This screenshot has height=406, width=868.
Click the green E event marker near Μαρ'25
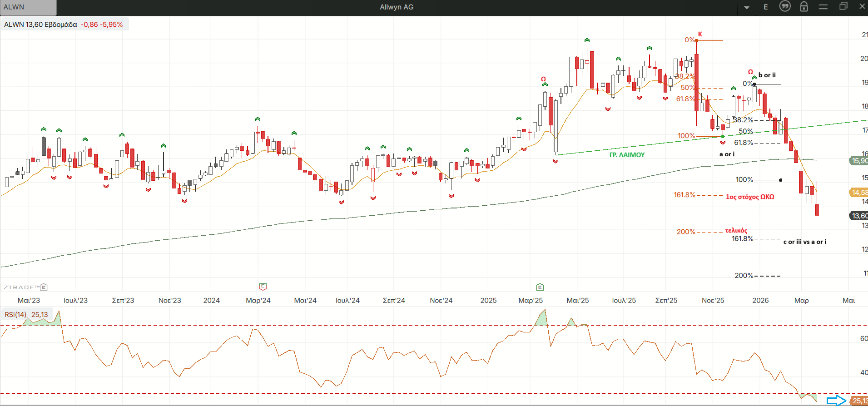click(540, 287)
